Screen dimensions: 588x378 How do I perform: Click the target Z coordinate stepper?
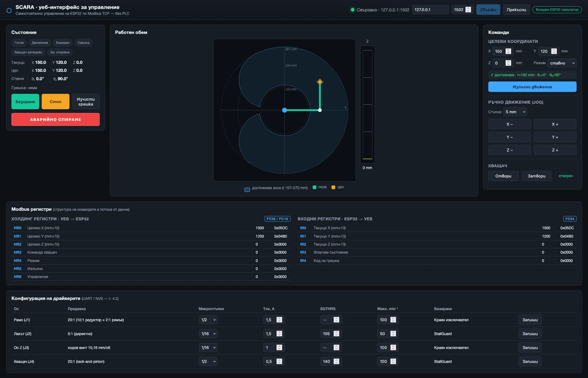point(508,63)
